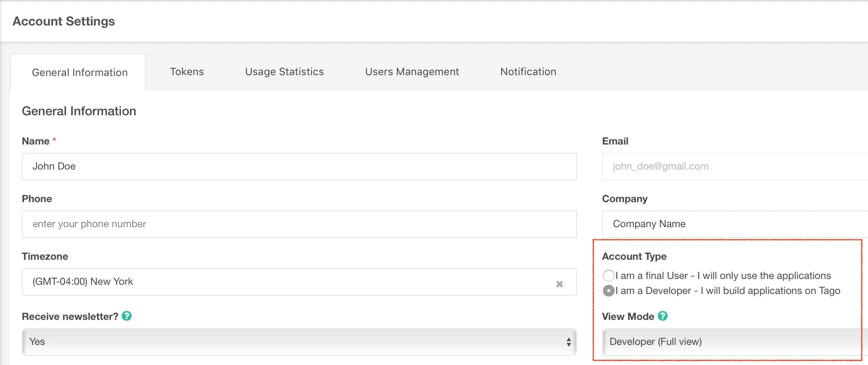Screen dimensions: 868x365
Task: Switch to the Tokens tab
Action: coord(186,72)
